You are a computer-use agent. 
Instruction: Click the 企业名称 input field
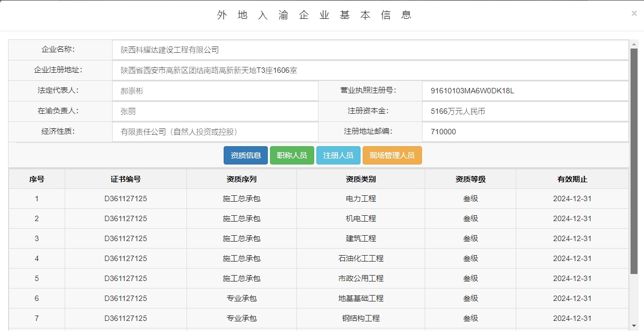click(370, 50)
